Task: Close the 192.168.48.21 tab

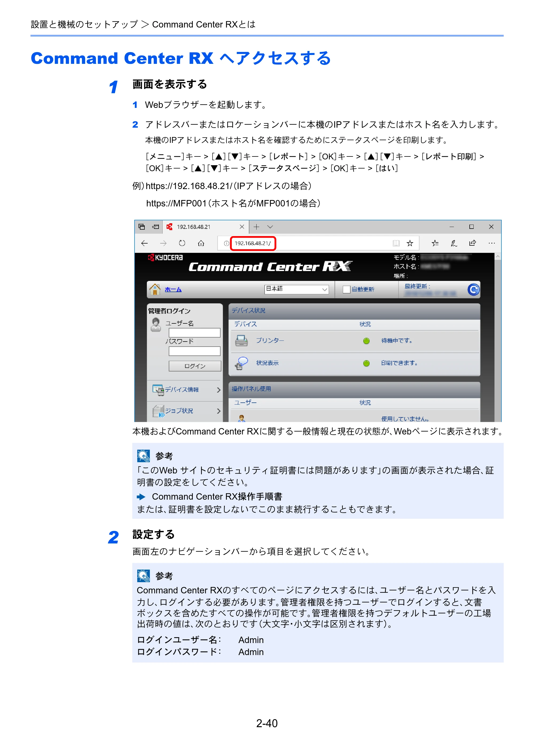Action: 242,227
